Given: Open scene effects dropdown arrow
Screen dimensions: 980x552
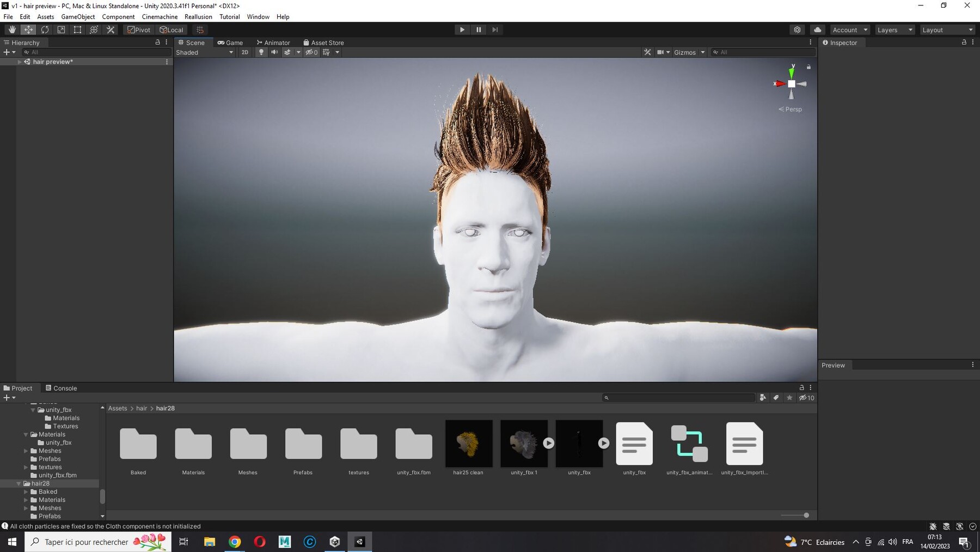Looking at the screenshot, I should click(x=298, y=52).
